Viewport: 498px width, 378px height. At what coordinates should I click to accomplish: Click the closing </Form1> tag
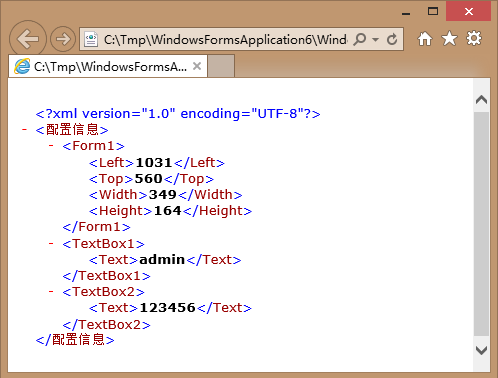96,227
